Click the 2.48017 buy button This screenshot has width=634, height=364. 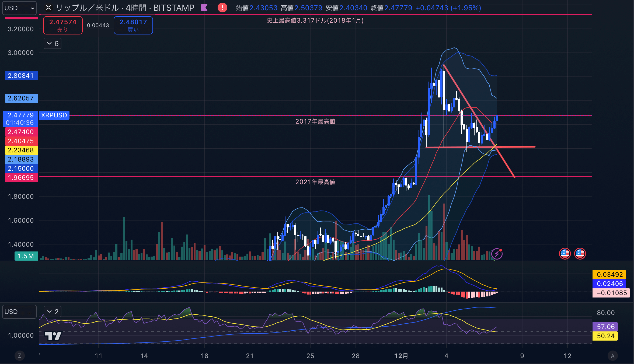pyautogui.click(x=133, y=25)
